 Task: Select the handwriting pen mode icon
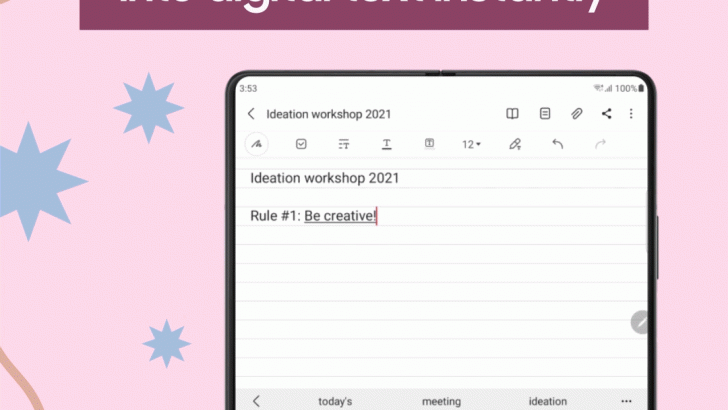point(256,144)
